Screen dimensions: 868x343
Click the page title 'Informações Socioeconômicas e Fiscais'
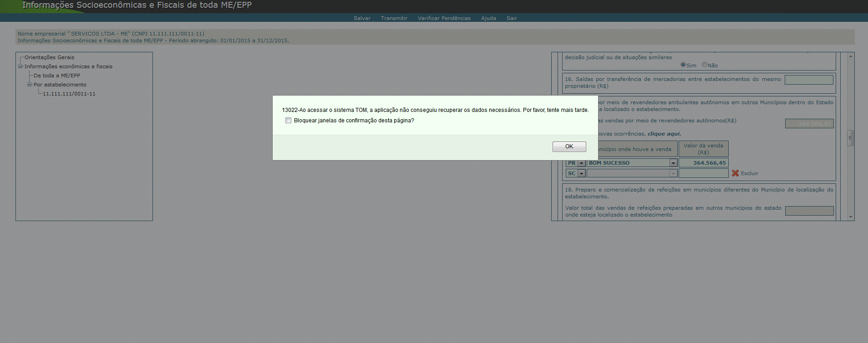point(137,5)
